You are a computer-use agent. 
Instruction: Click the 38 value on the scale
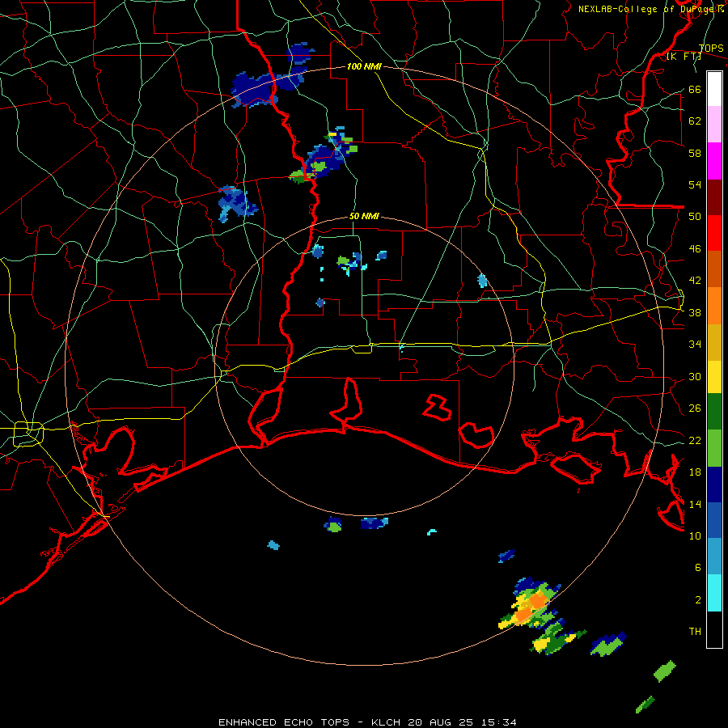coord(695,312)
